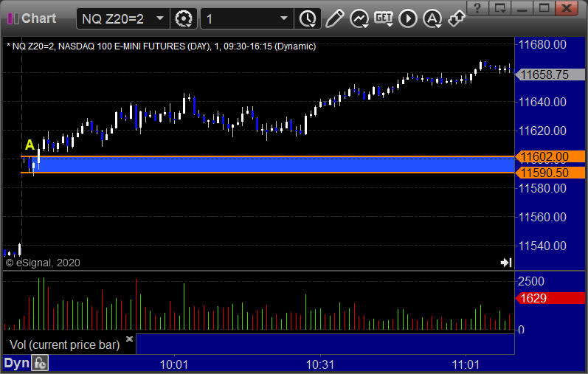This screenshot has height=374, width=588.
Task: Click the 11620.00 price axis label
Action: pos(542,131)
